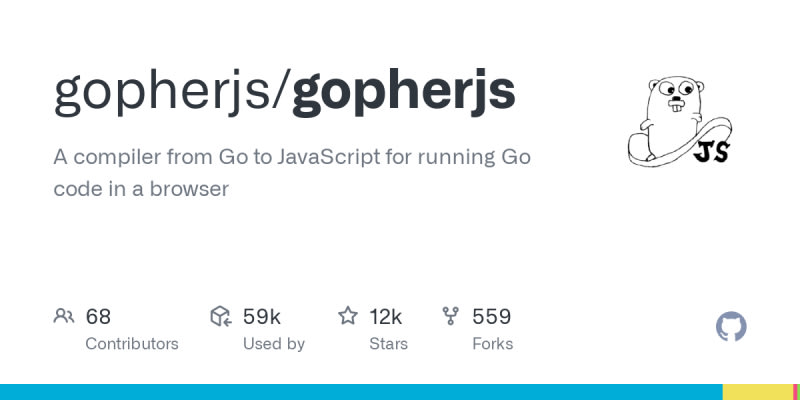Click the JS lettering on the gopher logo

pyautogui.click(x=710, y=152)
